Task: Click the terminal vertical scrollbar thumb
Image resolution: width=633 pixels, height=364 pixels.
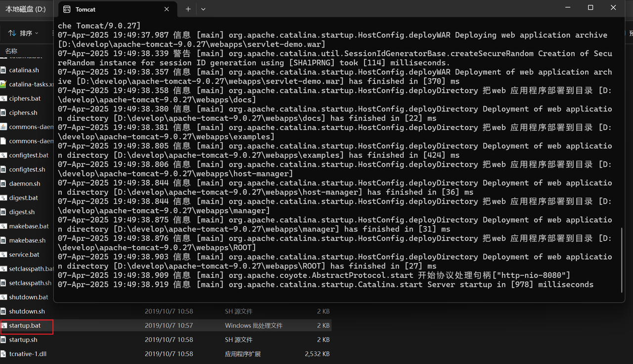Action: (622, 260)
